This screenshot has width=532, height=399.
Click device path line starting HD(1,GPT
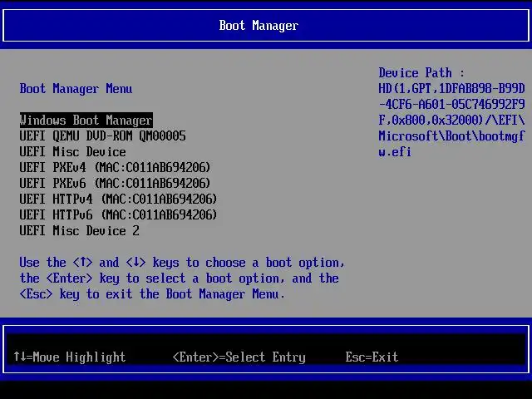(451, 89)
